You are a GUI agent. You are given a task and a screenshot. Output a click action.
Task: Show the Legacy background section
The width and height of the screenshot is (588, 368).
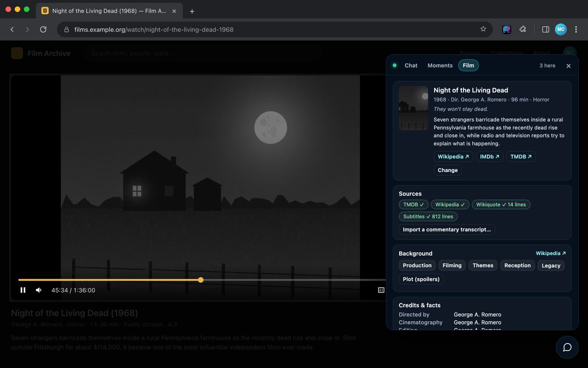click(551, 265)
